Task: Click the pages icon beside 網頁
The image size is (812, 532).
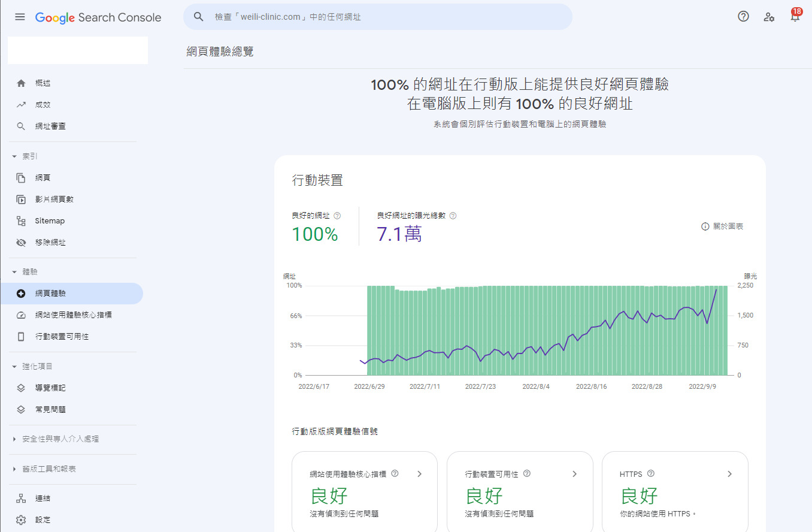Action: pos(22,178)
